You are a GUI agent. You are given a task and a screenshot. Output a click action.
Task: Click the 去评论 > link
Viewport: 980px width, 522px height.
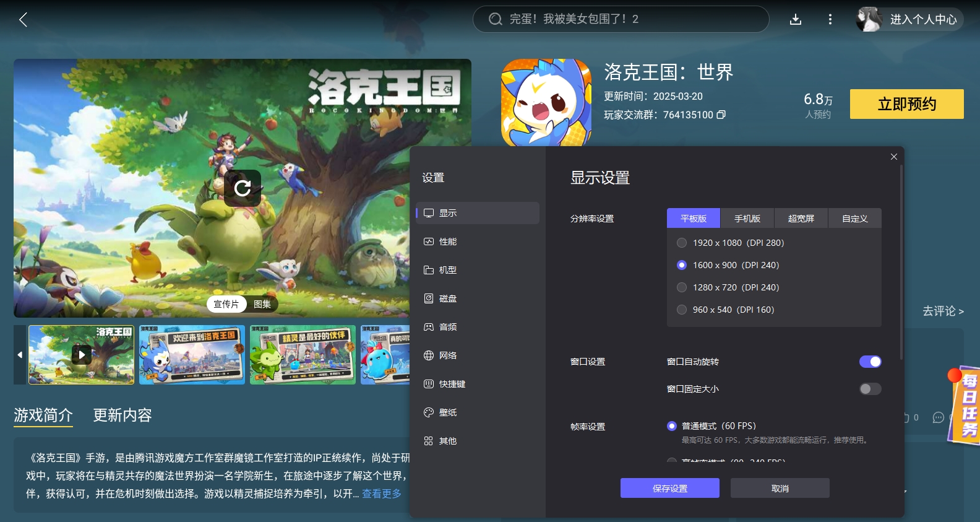(943, 311)
